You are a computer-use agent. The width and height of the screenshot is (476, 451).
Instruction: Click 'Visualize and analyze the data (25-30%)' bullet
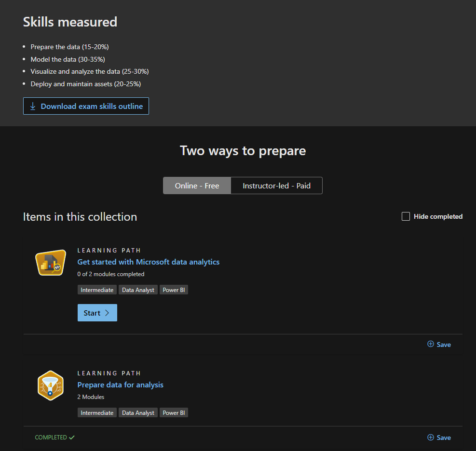click(x=90, y=71)
